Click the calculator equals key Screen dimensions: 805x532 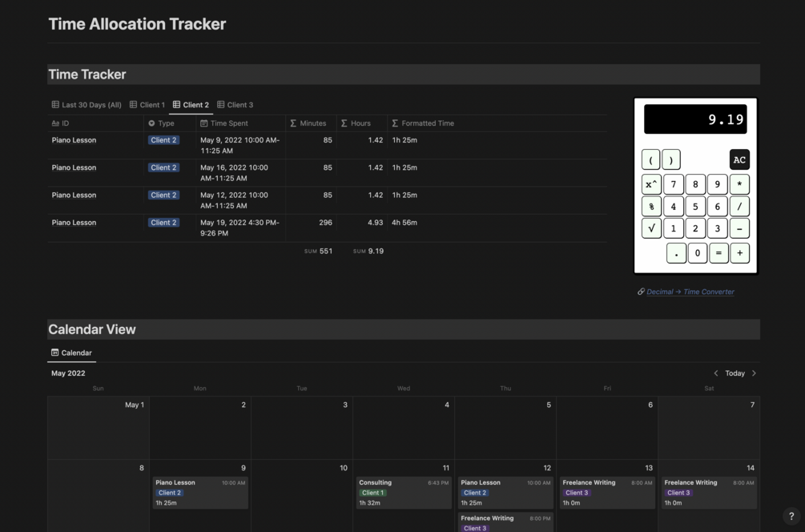pyautogui.click(x=718, y=253)
